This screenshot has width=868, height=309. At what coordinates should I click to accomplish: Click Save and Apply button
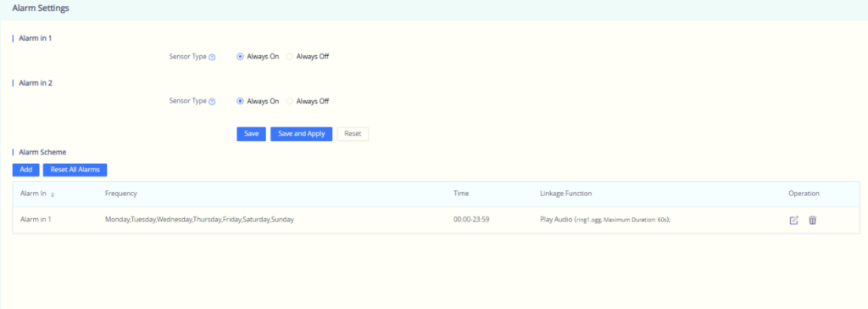tap(301, 133)
